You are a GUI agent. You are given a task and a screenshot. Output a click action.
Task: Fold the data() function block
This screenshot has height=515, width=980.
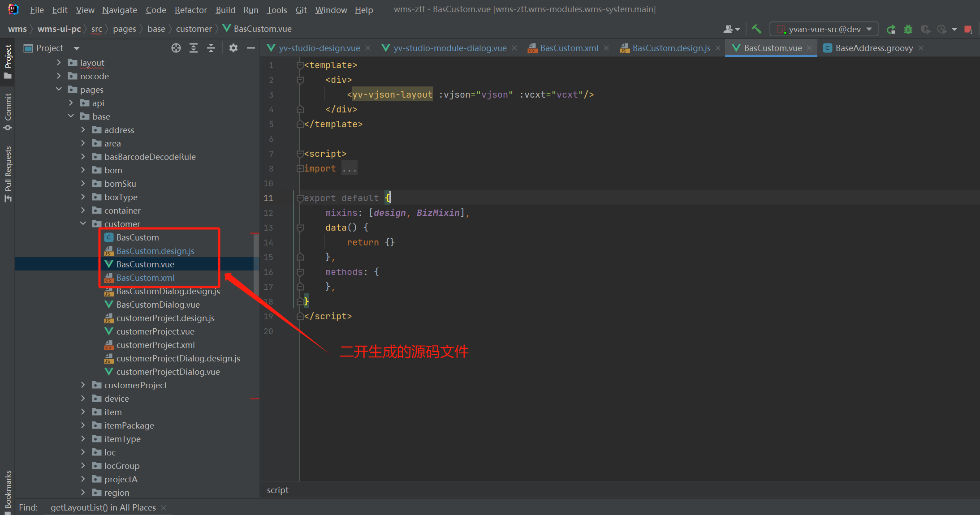point(300,228)
